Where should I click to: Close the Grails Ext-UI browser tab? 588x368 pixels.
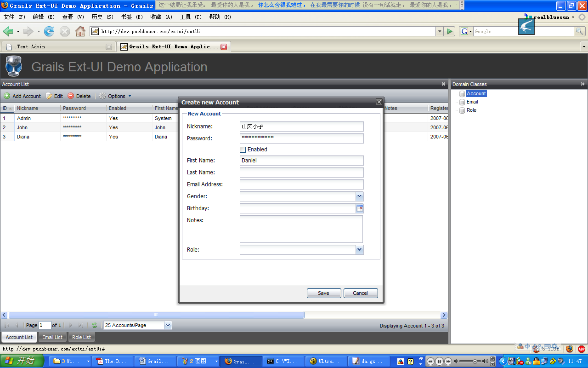224,46
